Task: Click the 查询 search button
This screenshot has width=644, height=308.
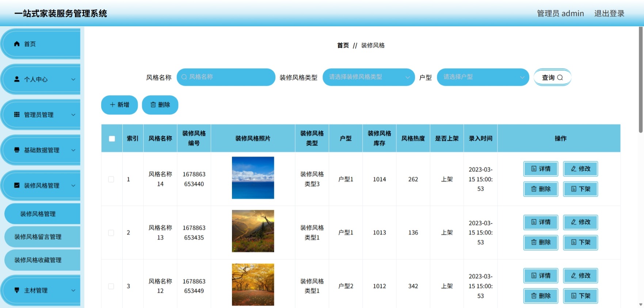Action: 552,77
